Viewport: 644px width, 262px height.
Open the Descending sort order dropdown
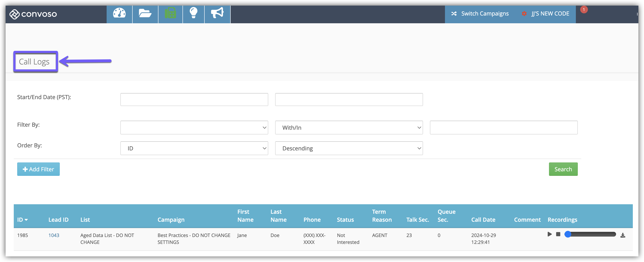[349, 148]
